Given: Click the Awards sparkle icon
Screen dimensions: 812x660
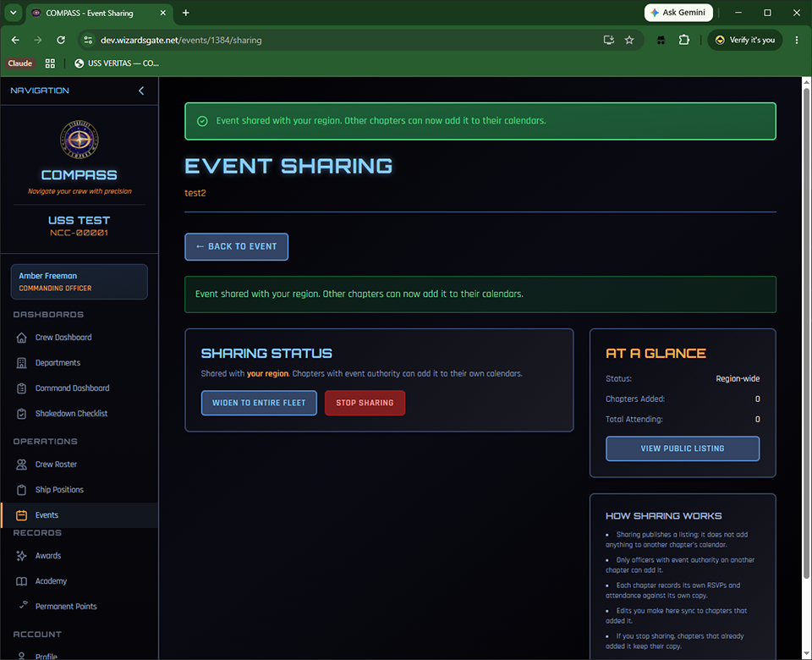Looking at the screenshot, I should click(x=21, y=556).
